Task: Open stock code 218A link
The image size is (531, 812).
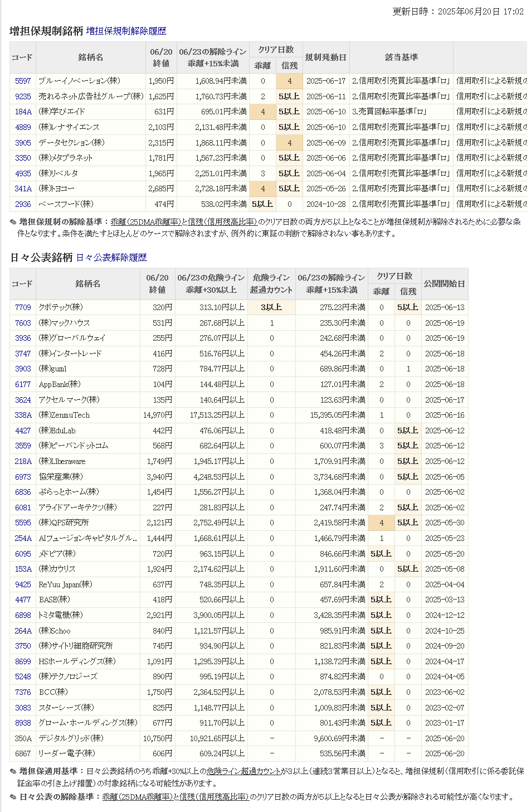Action: click(23, 461)
